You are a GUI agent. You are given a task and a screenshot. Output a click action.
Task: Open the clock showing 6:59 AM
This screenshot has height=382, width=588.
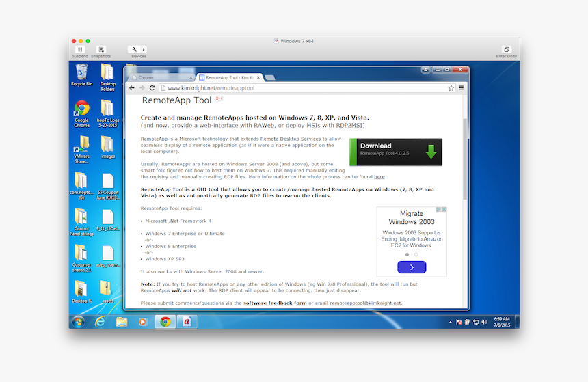(502, 322)
